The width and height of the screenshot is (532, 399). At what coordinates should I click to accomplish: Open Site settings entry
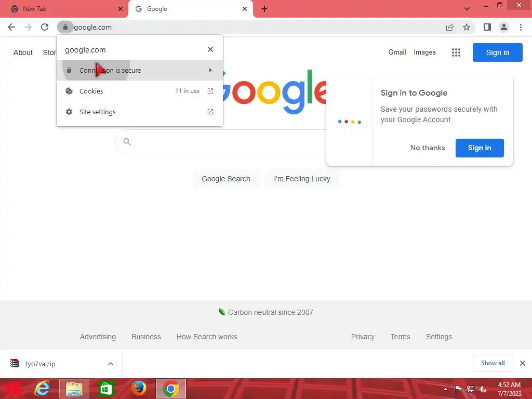pyautogui.click(x=139, y=112)
